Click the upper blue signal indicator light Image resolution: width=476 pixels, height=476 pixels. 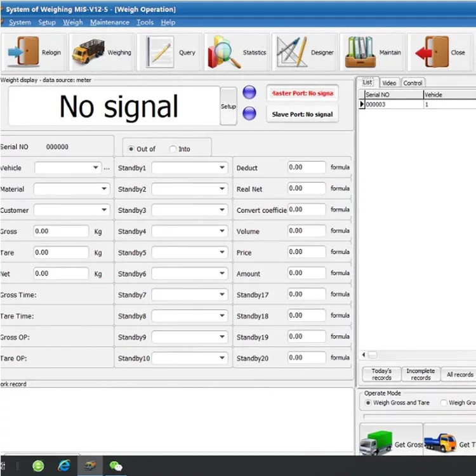point(249,93)
